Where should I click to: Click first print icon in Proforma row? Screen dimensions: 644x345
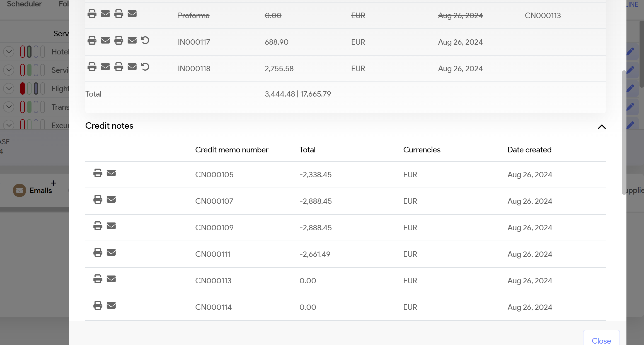coord(92,14)
